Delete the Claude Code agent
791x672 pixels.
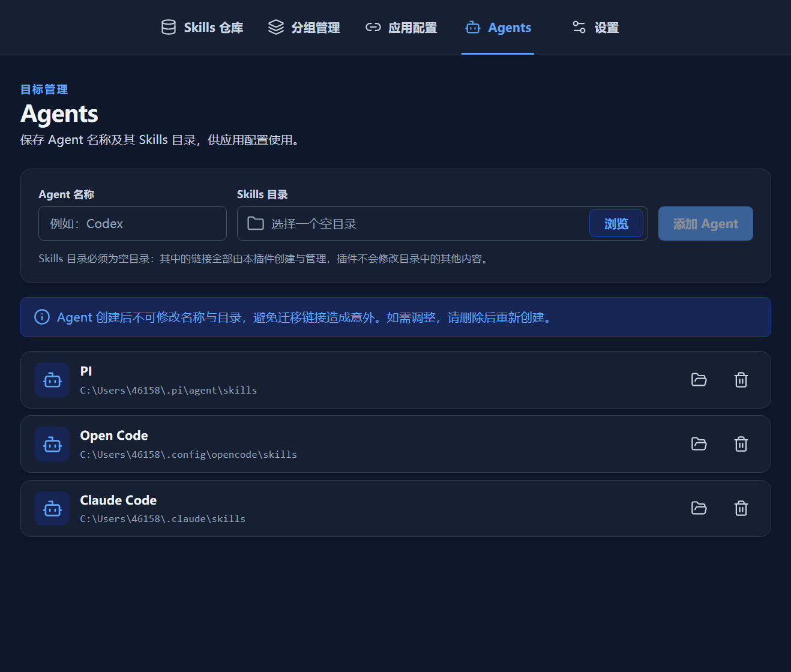741,508
